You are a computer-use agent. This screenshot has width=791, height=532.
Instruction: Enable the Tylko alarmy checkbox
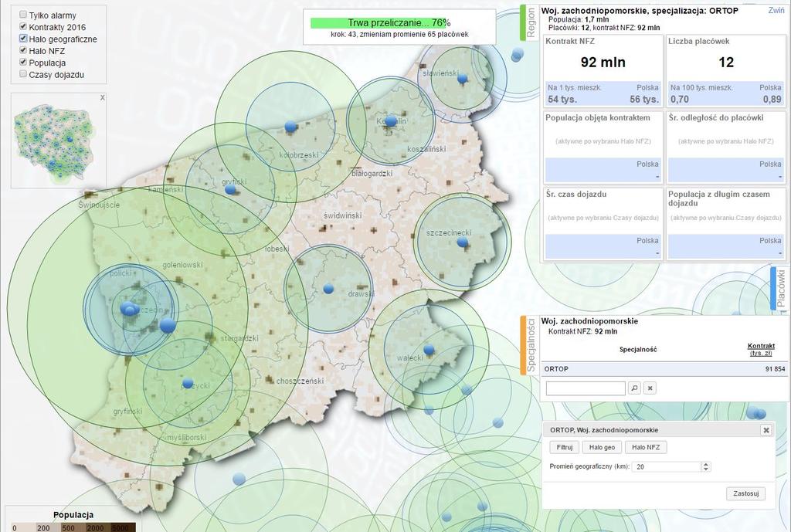tap(23, 15)
